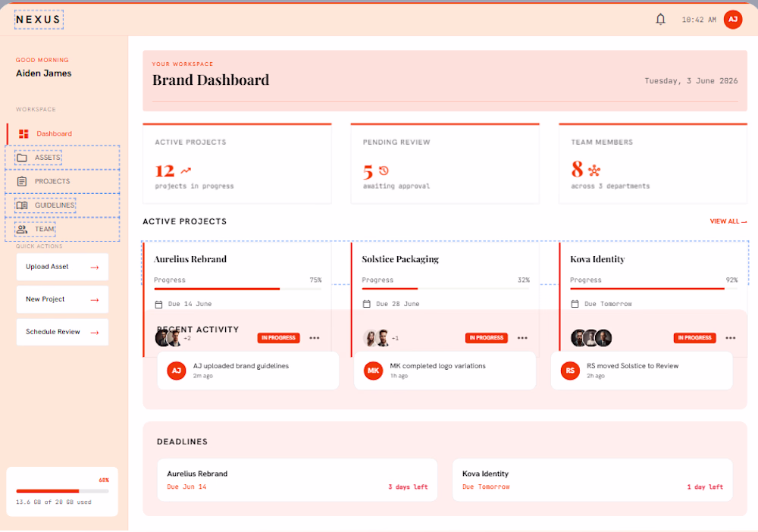Open the Aurelius Rebrand project title
This screenshot has width=758, height=532.
(190, 259)
